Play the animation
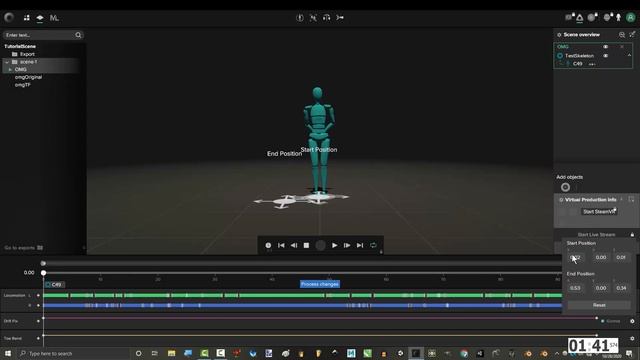 [x=334, y=245]
